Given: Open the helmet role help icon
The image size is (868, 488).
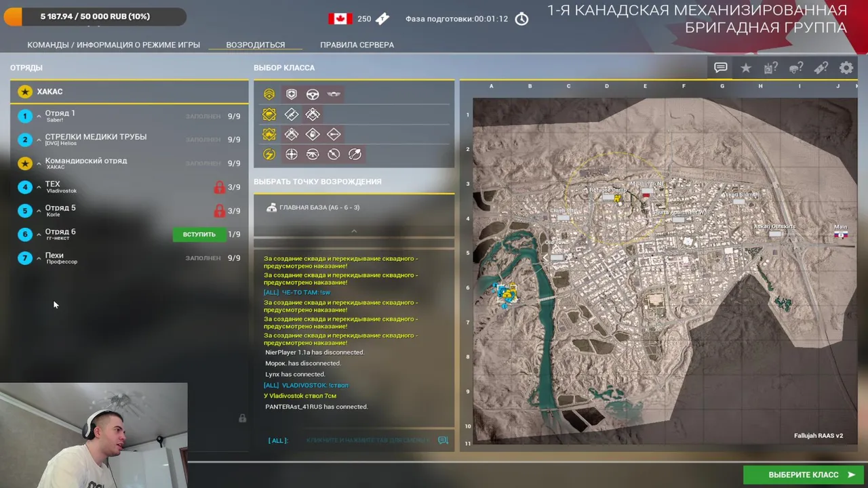Looking at the screenshot, I should (796, 68).
